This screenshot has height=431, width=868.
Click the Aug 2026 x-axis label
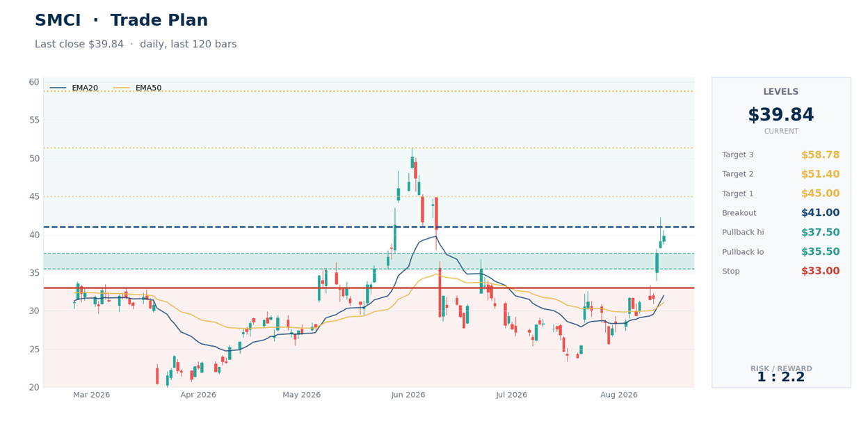pos(618,395)
